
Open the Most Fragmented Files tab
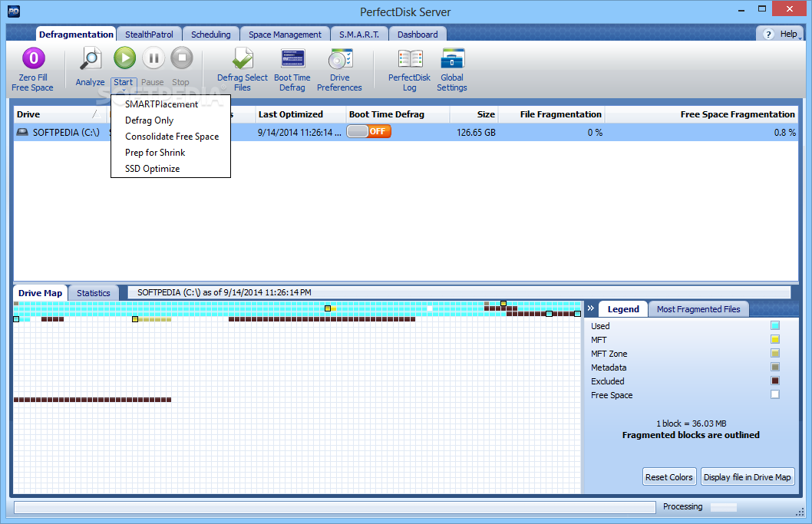click(698, 309)
